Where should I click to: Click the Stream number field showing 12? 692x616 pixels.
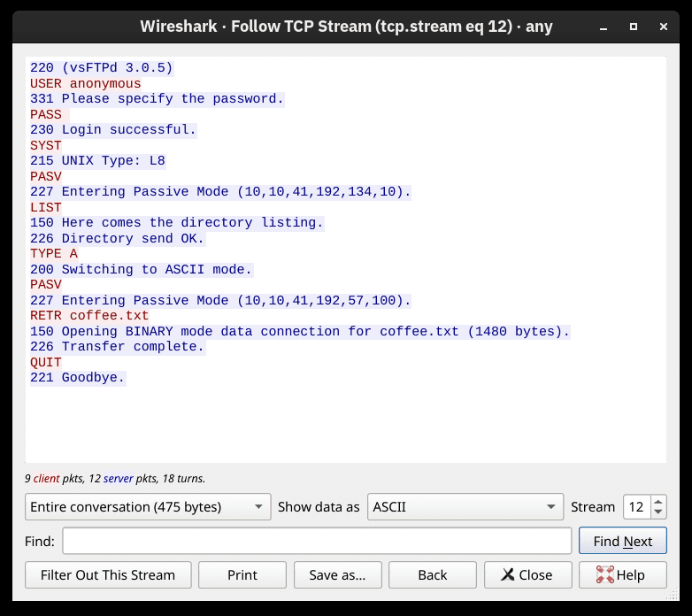636,507
